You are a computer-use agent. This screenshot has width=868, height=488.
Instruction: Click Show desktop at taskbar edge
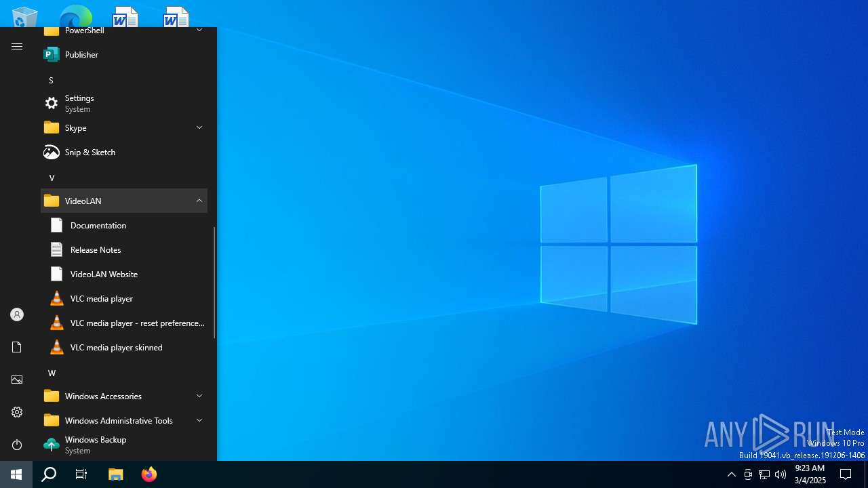point(866,474)
